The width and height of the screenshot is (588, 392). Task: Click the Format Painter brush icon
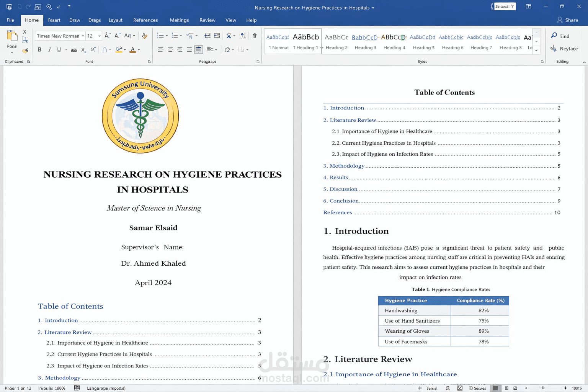(25, 50)
